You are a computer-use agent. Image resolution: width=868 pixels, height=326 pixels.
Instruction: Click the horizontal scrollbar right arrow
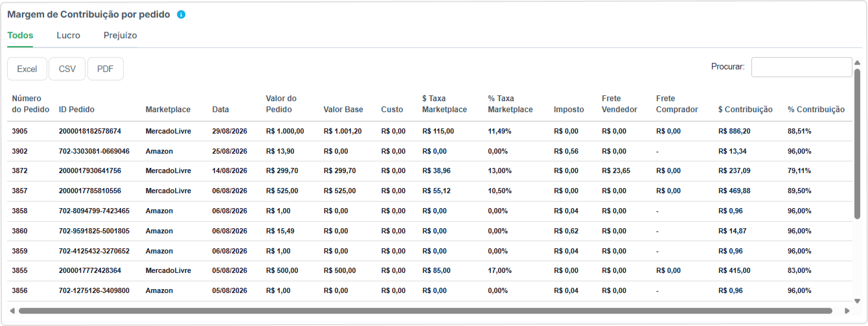(x=847, y=311)
